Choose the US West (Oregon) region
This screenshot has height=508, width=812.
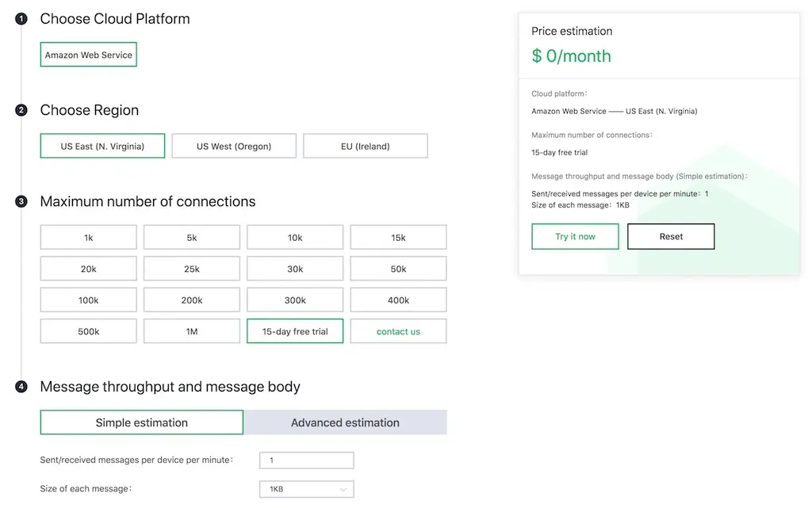pyautogui.click(x=234, y=146)
